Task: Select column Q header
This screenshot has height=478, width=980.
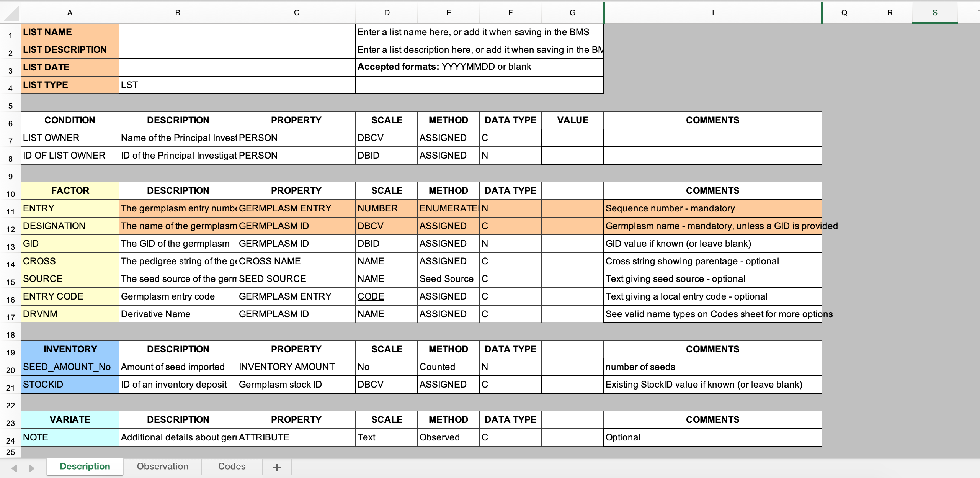Action: click(x=844, y=13)
